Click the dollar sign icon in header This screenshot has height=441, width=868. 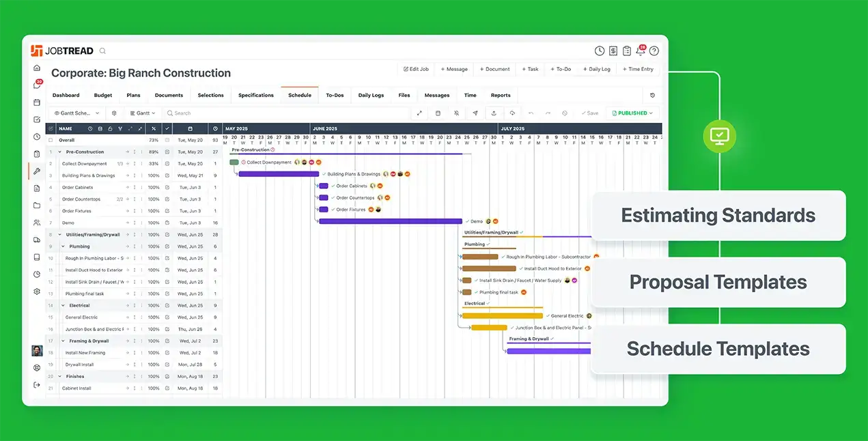613,51
